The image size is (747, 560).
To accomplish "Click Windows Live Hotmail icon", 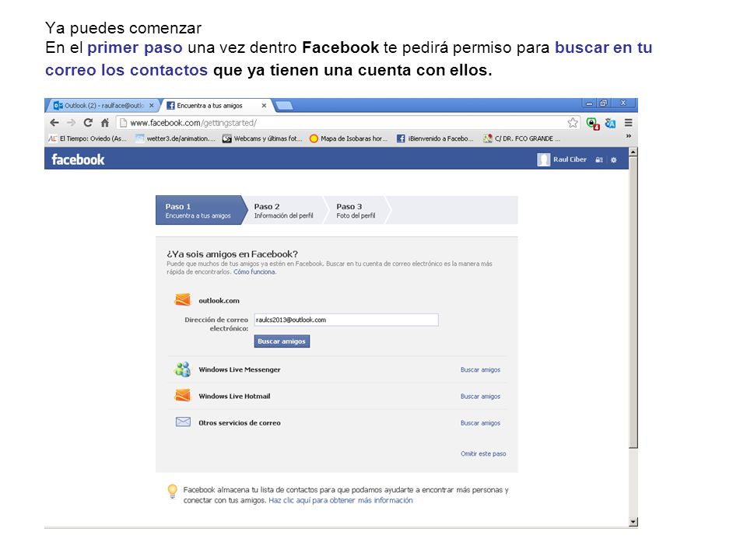I will click(182, 395).
